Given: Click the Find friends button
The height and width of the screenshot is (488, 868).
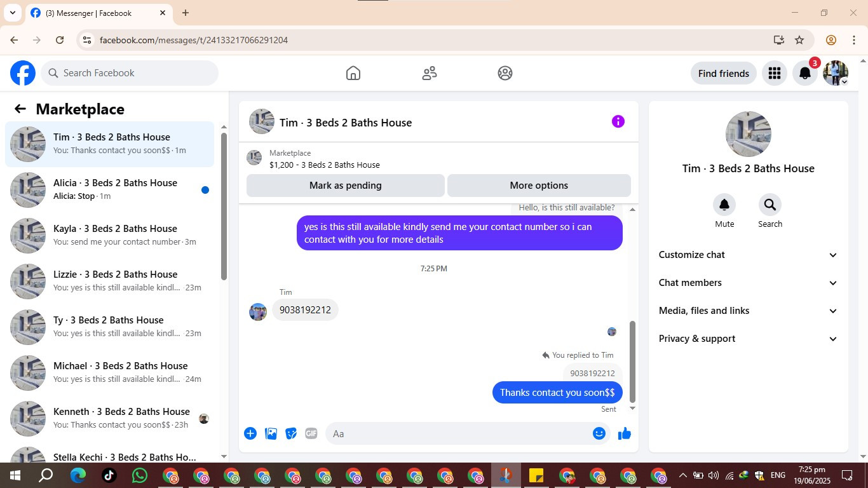Looking at the screenshot, I should pyautogui.click(x=724, y=73).
